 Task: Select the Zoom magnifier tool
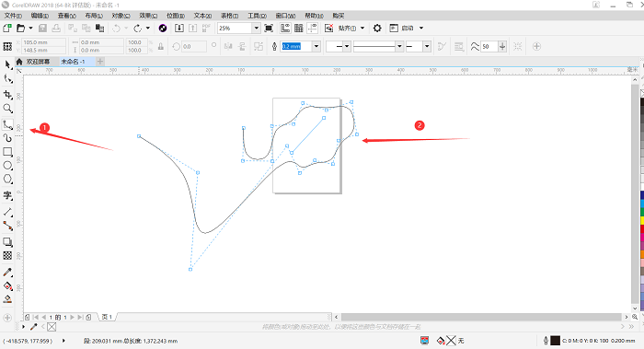point(7,108)
